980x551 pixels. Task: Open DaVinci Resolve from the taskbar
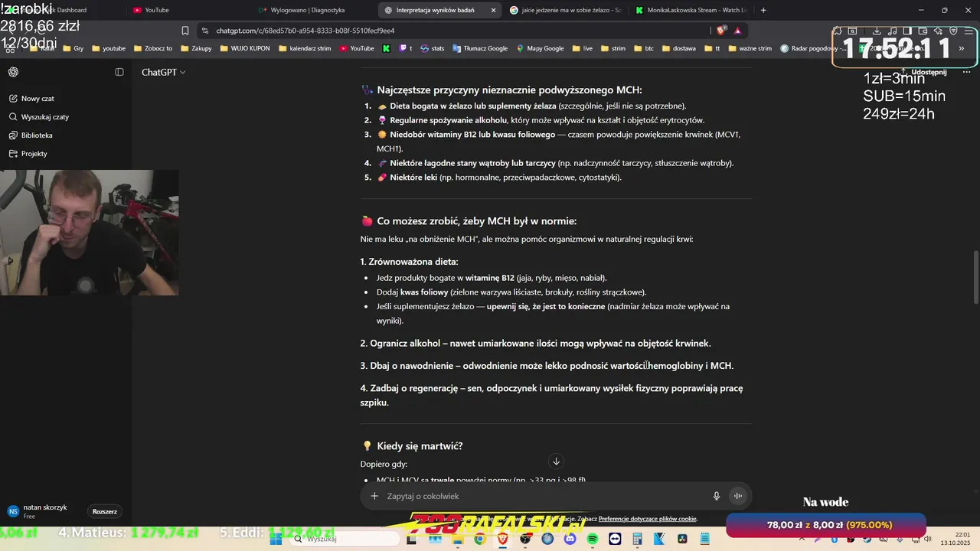682,539
